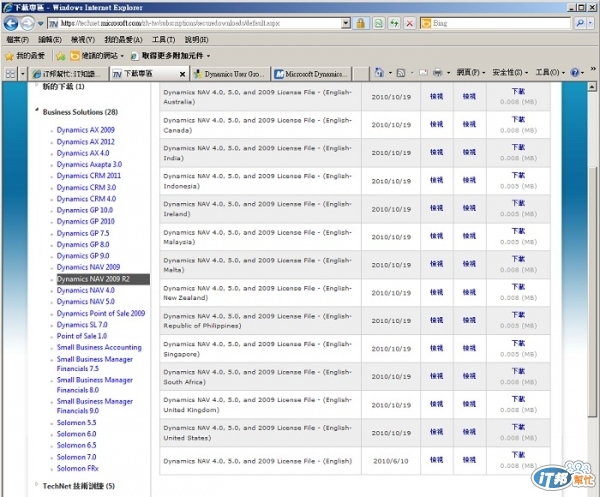600x497 pixels.
Task: Click the 新的下載 (1) tree item
Action: point(64,86)
